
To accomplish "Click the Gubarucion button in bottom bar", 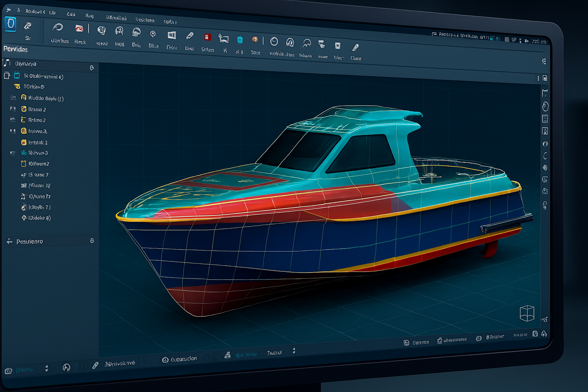I will [x=180, y=359].
